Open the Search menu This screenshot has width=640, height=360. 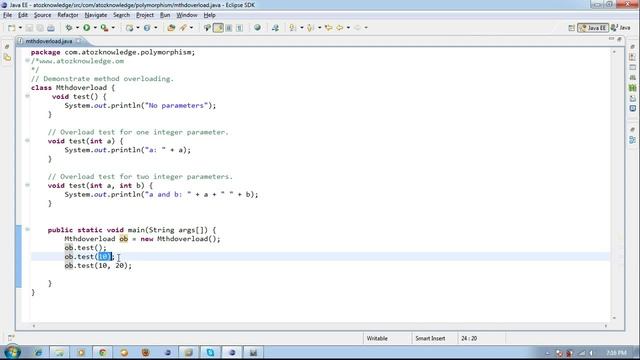121,15
